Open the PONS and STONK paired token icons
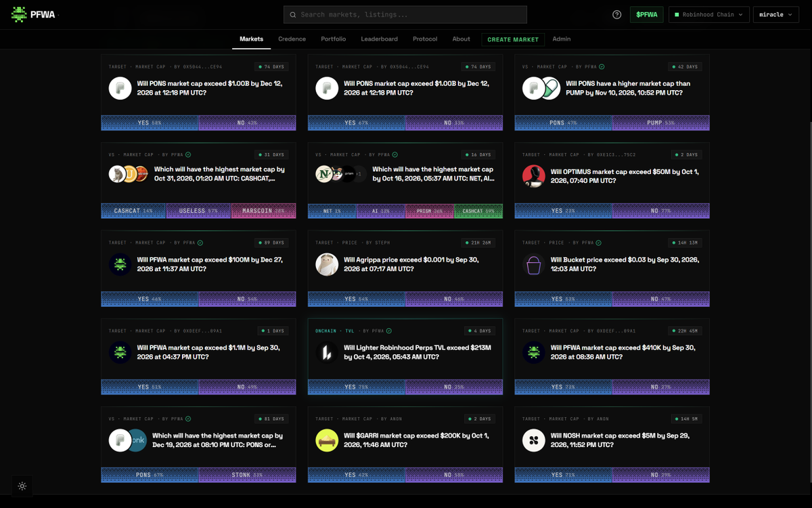This screenshot has height=508, width=812. 128,441
